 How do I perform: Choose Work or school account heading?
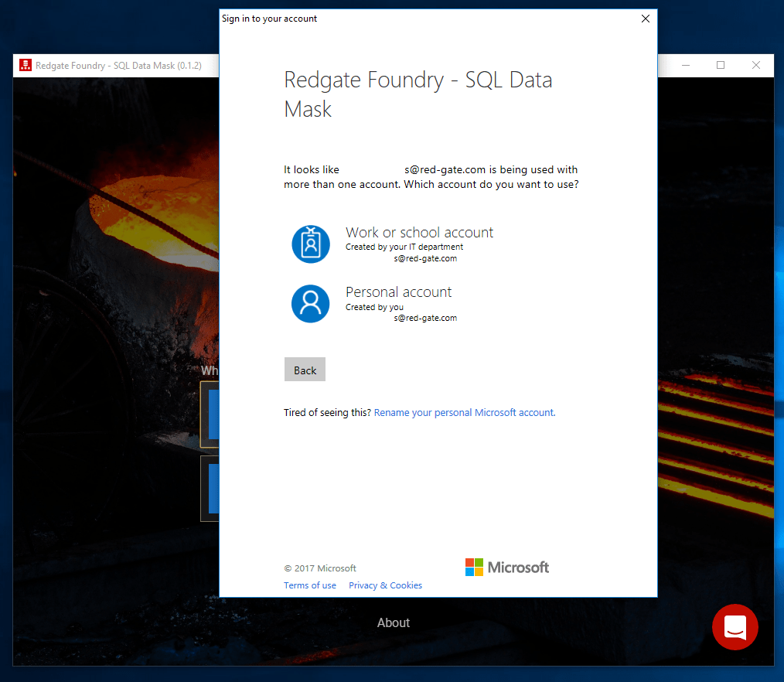pyautogui.click(x=419, y=233)
